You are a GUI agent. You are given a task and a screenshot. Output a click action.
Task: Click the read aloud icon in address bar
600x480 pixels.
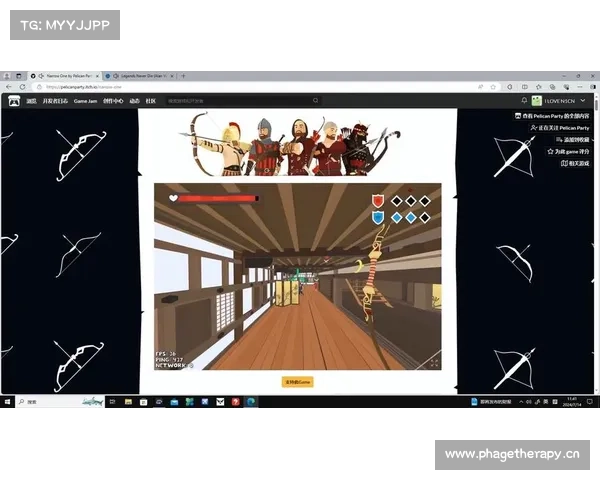(x=481, y=87)
